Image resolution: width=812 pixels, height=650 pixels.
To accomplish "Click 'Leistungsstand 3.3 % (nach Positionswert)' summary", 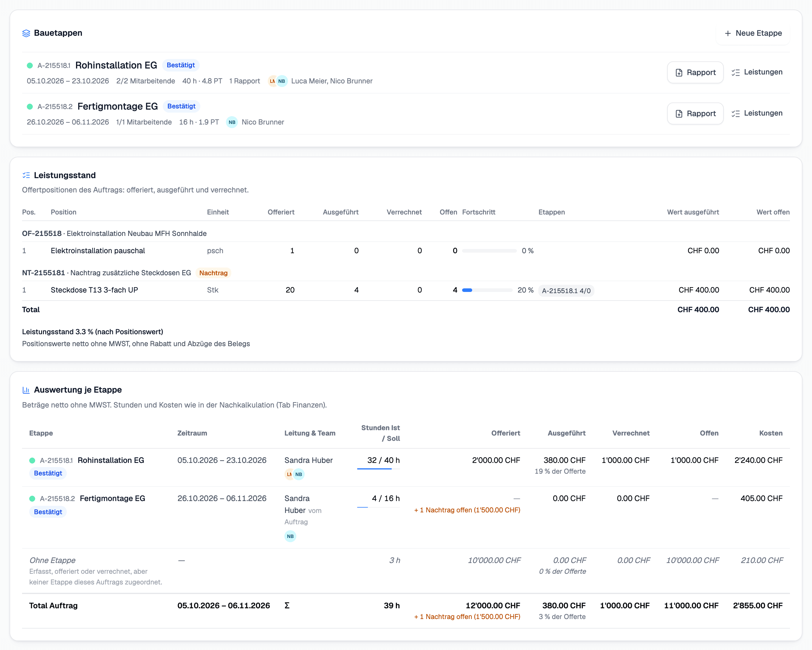I will point(93,332).
